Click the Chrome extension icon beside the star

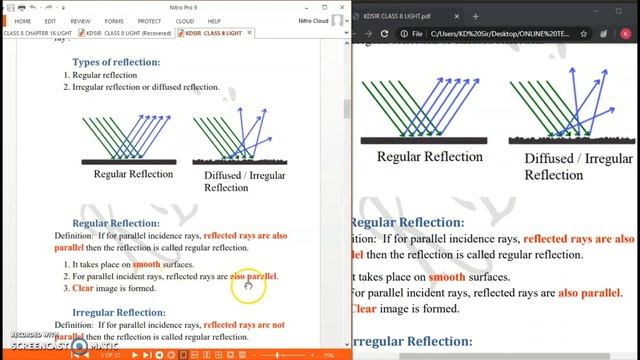pyautogui.click(x=604, y=34)
